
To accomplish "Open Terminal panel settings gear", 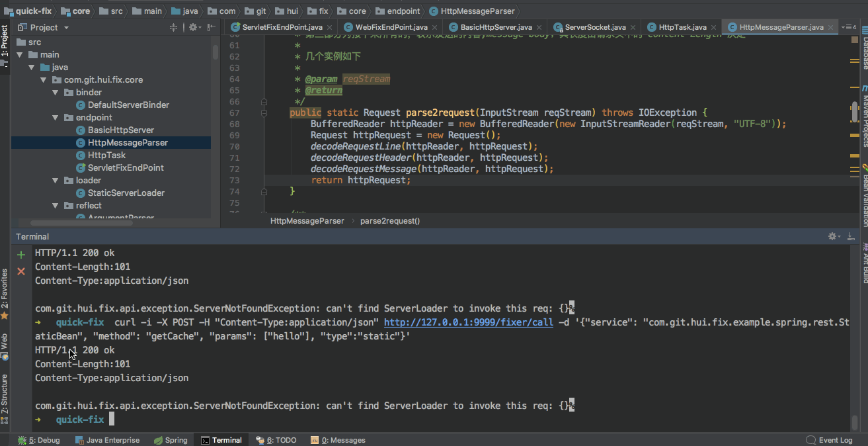I will (x=834, y=236).
